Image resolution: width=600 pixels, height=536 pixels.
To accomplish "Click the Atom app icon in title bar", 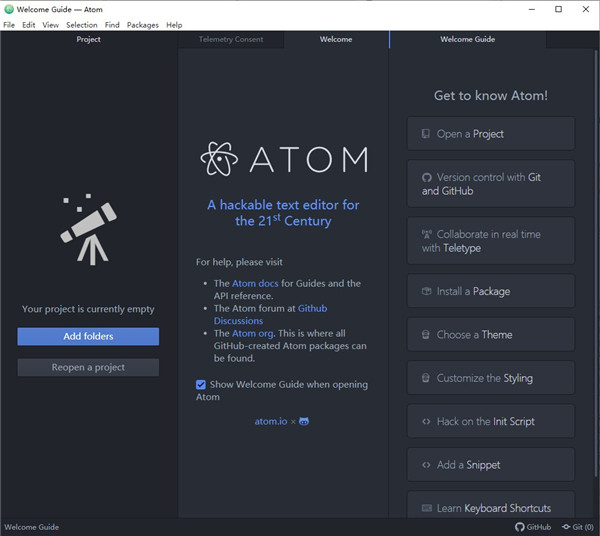I will tap(9, 9).
